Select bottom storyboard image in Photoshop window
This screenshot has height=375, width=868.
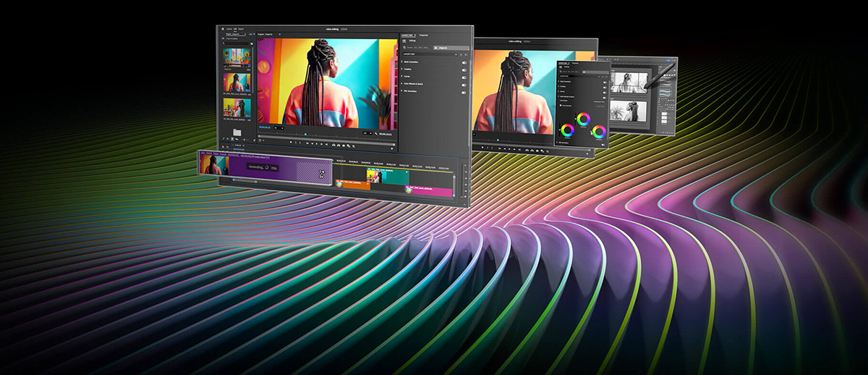(x=628, y=111)
